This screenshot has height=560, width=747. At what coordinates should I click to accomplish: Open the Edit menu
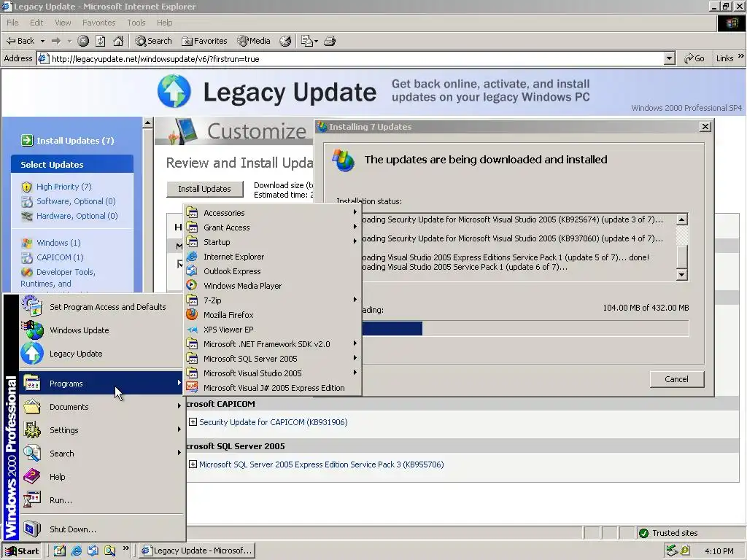pyautogui.click(x=36, y=23)
